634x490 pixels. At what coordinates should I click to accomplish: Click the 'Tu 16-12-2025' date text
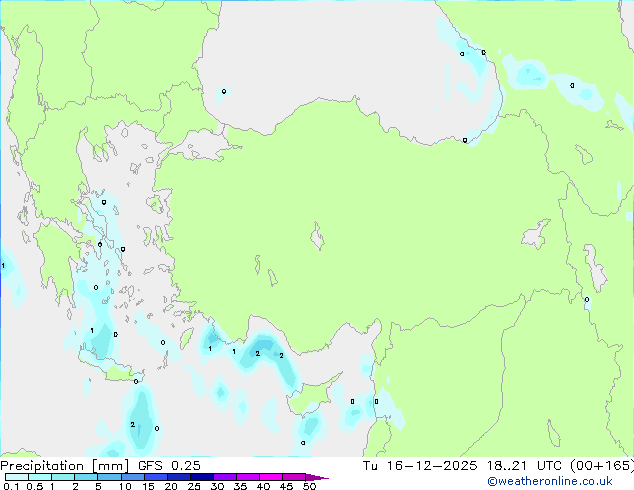[420, 466]
